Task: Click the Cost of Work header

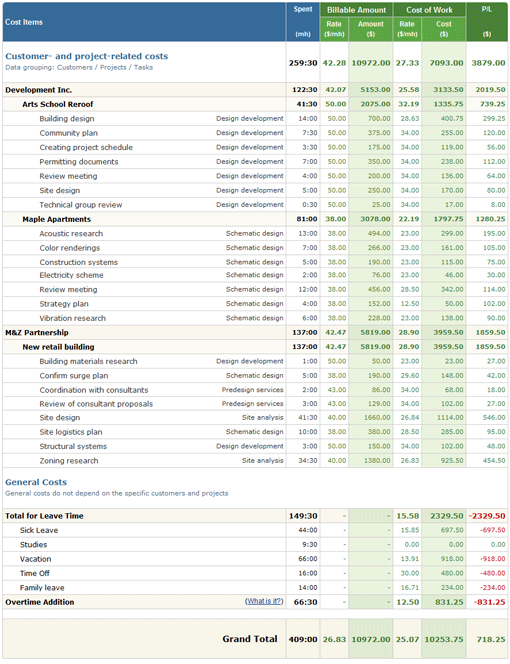Action: [x=429, y=10]
